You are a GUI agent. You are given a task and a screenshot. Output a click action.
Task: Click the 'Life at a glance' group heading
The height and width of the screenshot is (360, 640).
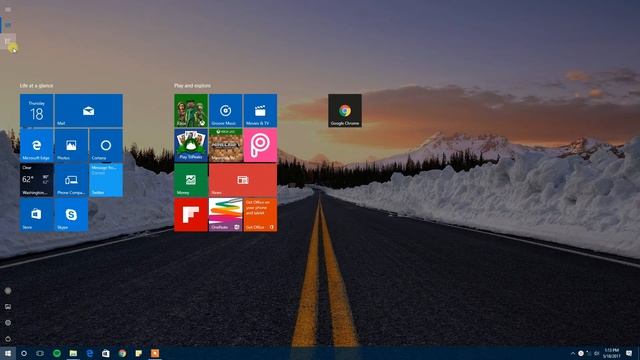point(36,86)
